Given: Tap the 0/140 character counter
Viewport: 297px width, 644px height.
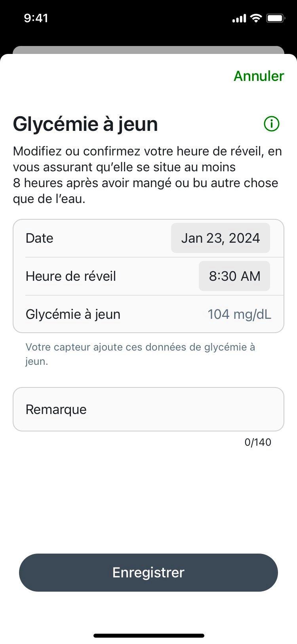Looking at the screenshot, I should [258, 442].
